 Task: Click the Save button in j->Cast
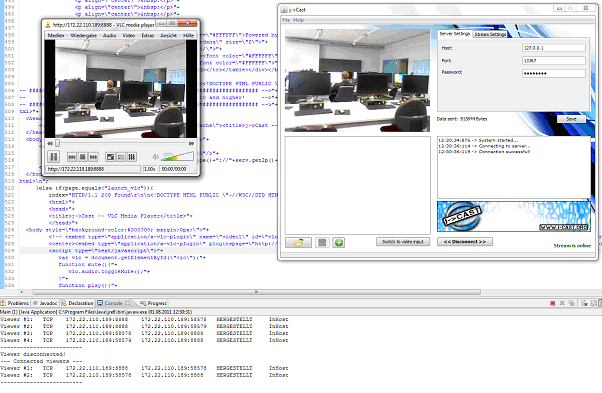(571, 119)
